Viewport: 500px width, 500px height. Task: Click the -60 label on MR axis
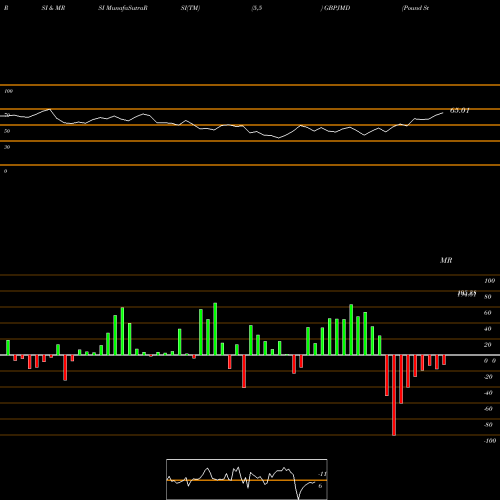pyautogui.click(x=488, y=409)
